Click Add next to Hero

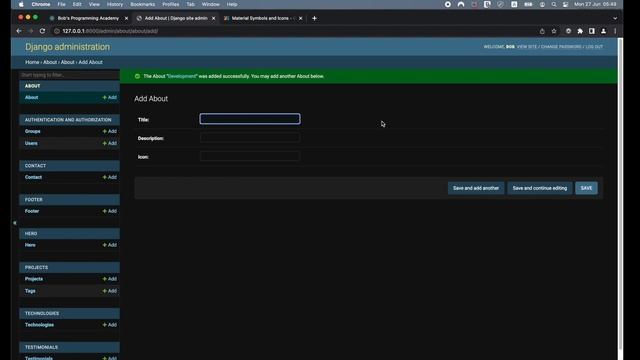point(110,245)
